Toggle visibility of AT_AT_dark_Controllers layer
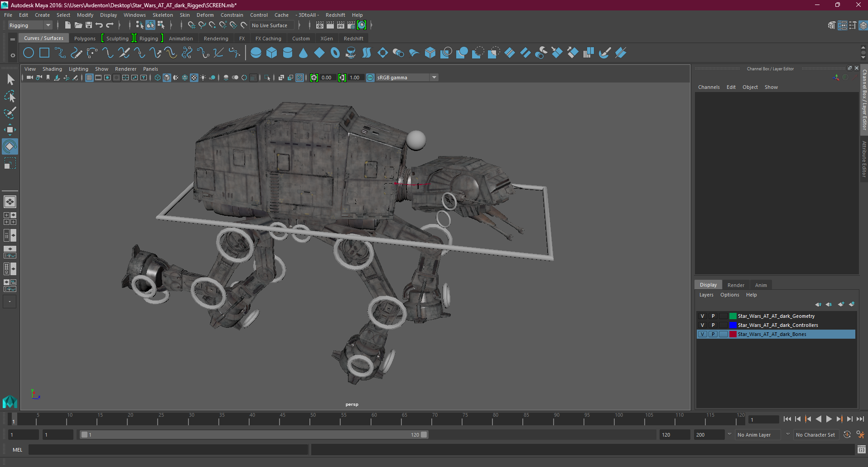Image resolution: width=868 pixels, height=467 pixels. pyautogui.click(x=703, y=325)
